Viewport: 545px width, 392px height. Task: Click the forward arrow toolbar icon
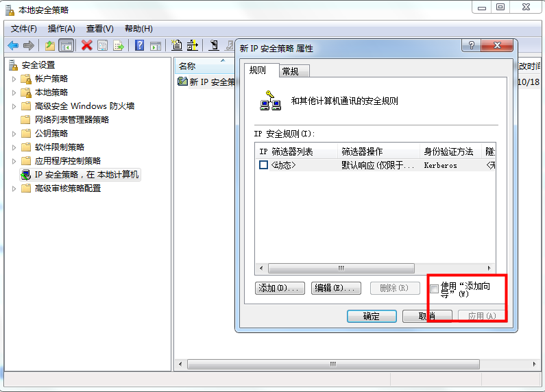coord(29,45)
